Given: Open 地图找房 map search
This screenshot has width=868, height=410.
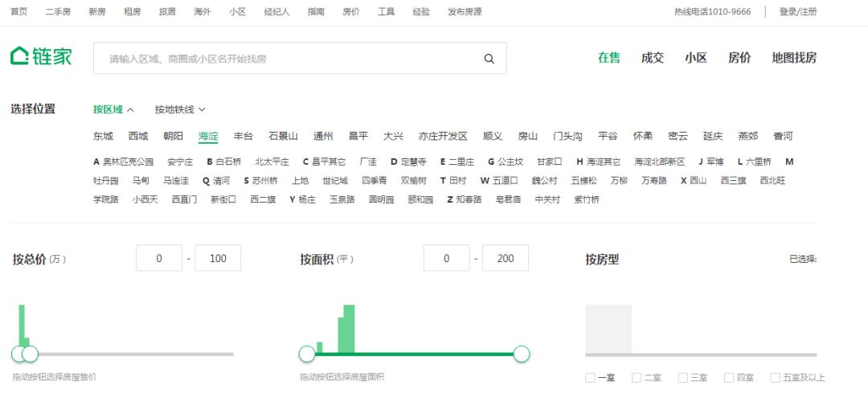Looking at the screenshot, I should [794, 58].
